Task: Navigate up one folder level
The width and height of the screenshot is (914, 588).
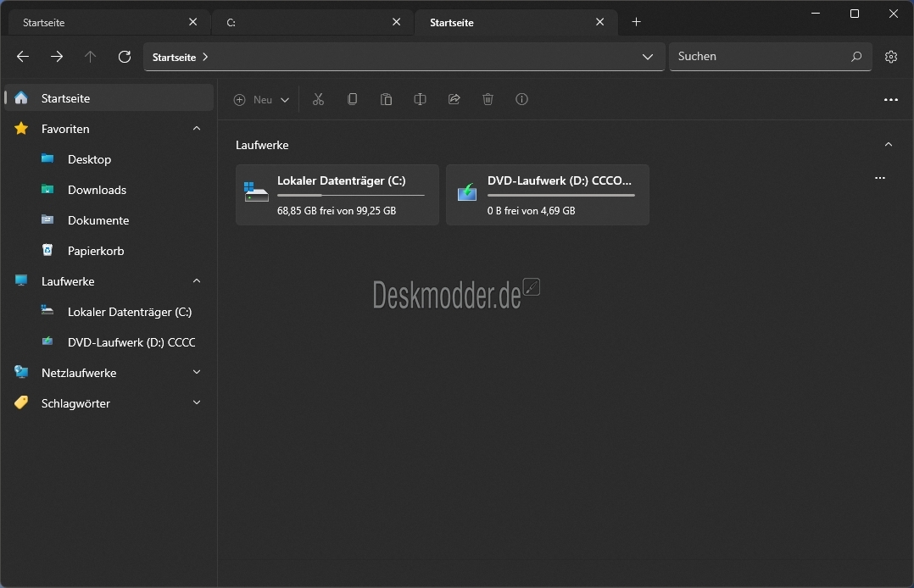Action: tap(90, 57)
